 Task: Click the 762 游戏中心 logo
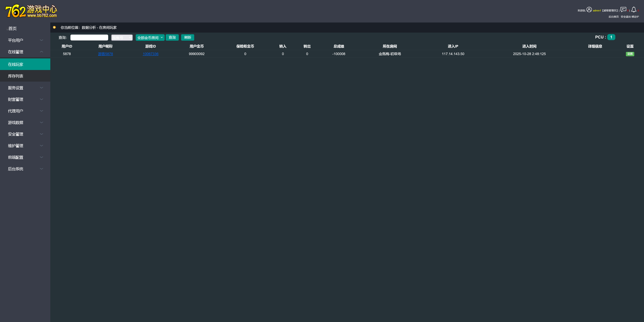pyautogui.click(x=31, y=11)
